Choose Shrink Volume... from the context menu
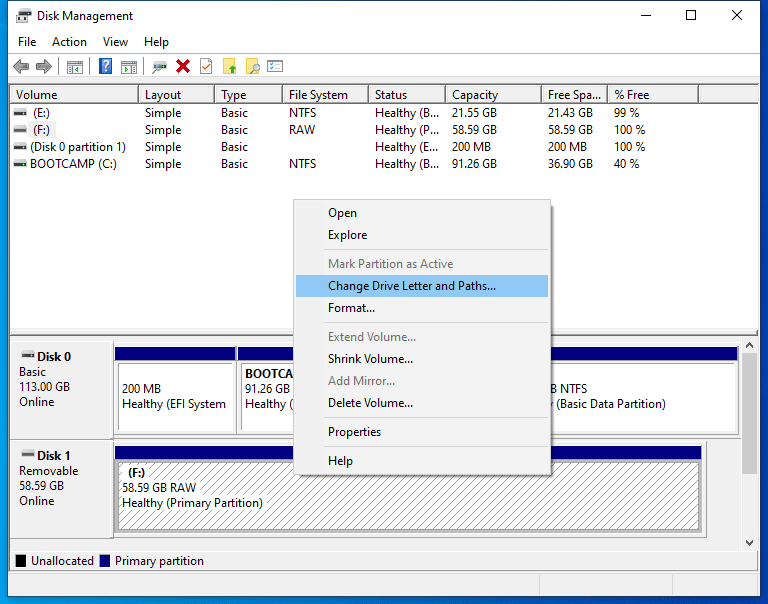The image size is (768, 604). point(422,359)
